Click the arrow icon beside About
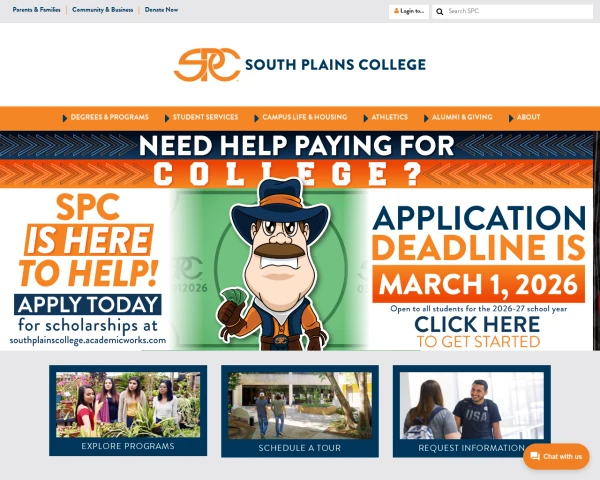 tap(511, 118)
